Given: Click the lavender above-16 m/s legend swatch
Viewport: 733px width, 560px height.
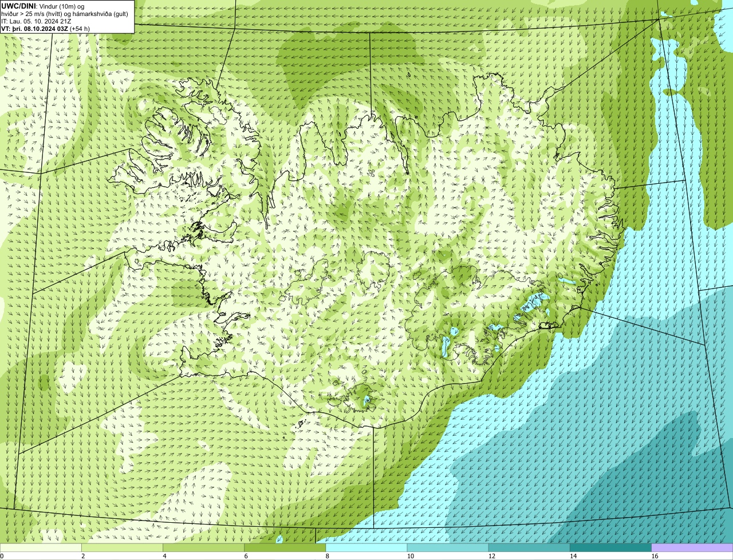Looking at the screenshot, I should [x=692, y=548].
